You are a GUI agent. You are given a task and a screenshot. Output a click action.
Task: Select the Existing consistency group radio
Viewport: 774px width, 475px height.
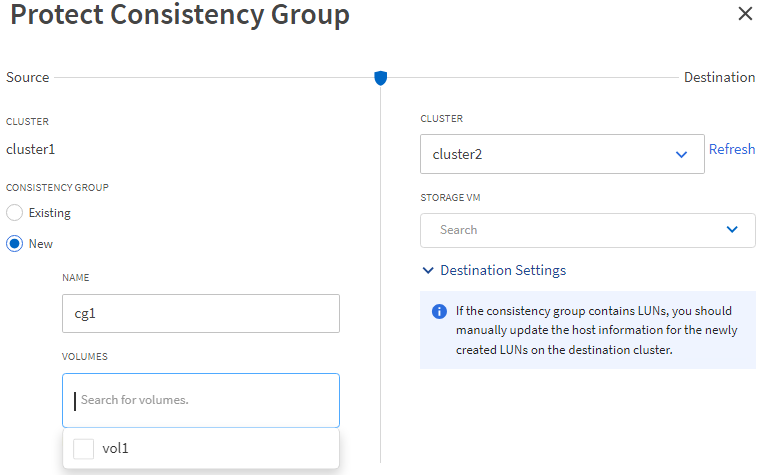coord(14,213)
